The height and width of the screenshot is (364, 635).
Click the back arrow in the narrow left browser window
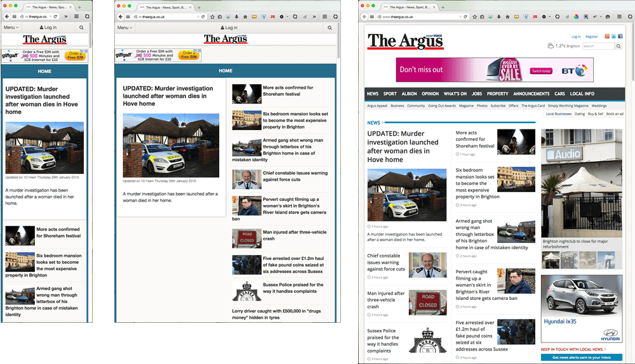7,16
